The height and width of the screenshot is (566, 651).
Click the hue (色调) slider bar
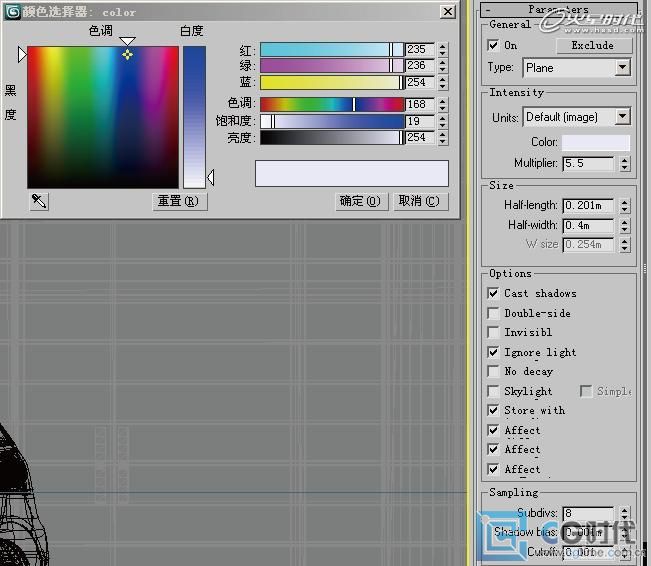point(331,104)
